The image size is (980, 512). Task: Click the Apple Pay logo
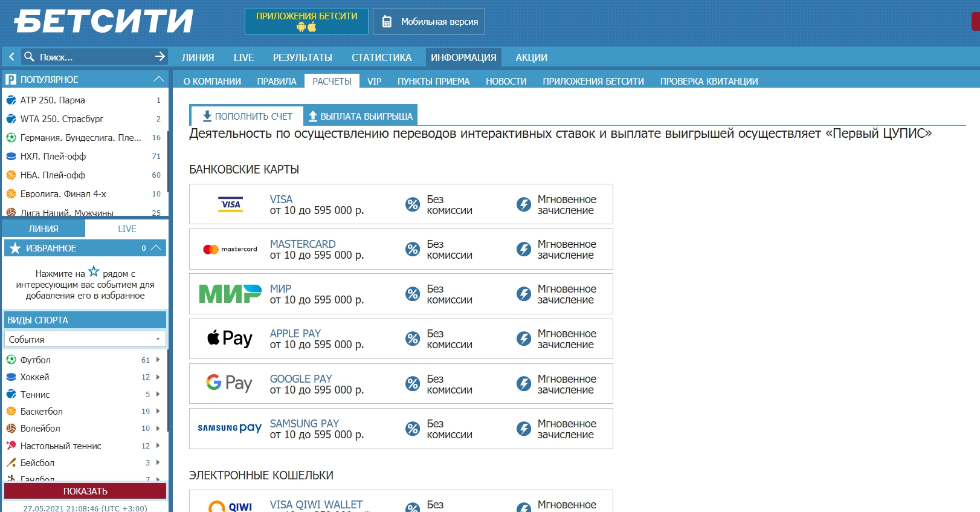click(230, 339)
